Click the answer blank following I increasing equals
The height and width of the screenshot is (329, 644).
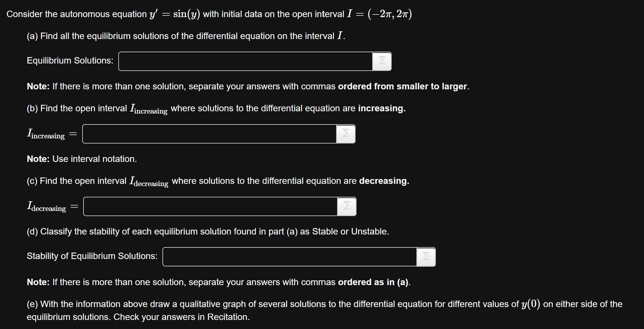coord(210,134)
